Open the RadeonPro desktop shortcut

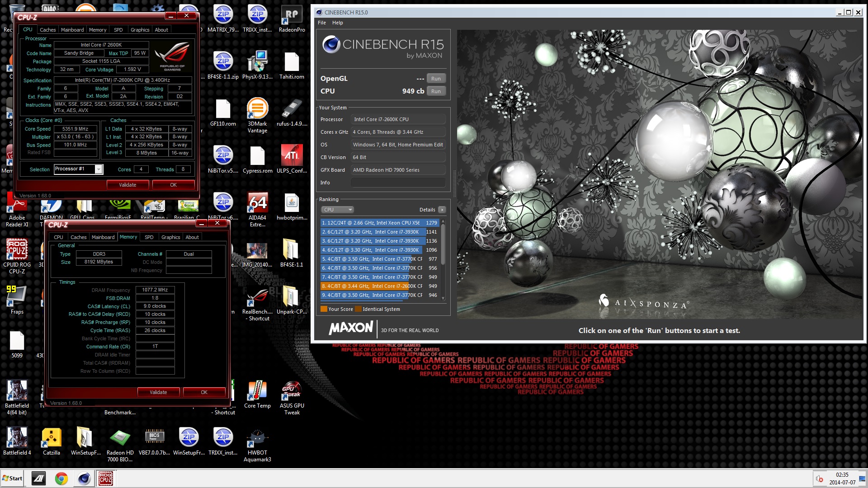point(292,19)
